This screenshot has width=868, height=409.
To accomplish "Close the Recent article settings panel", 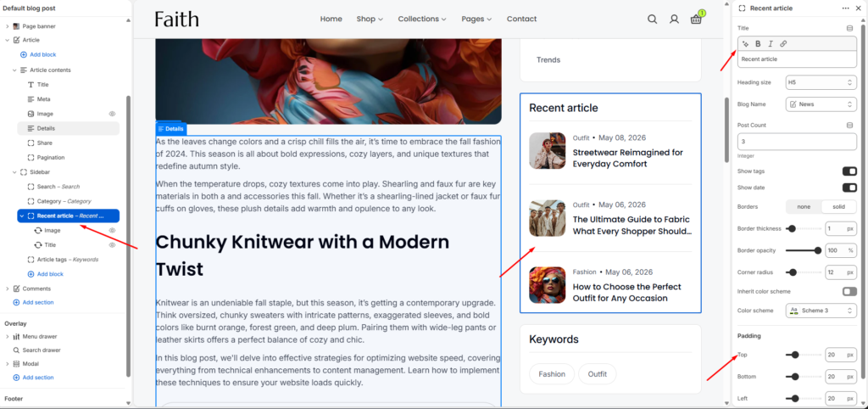I will click(859, 8).
